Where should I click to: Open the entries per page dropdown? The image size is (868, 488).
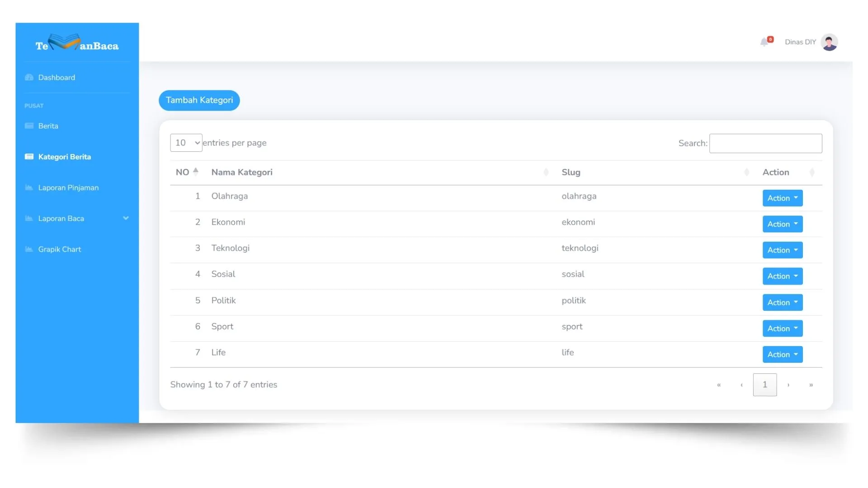tap(186, 143)
